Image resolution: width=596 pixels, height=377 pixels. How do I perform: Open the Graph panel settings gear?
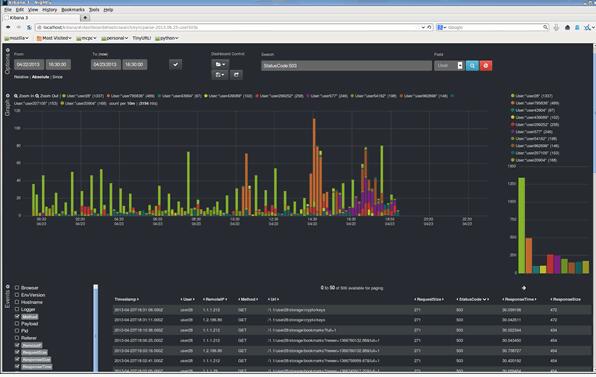(x=8, y=96)
